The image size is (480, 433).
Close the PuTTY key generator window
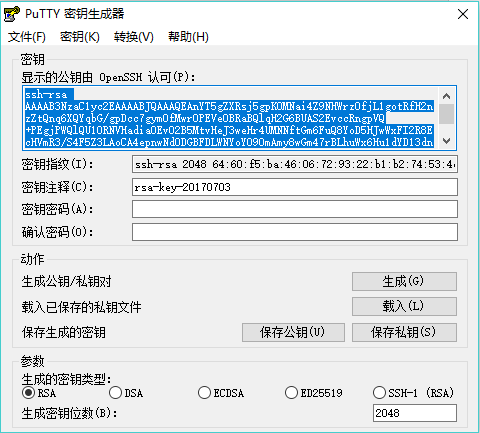click(x=463, y=14)
